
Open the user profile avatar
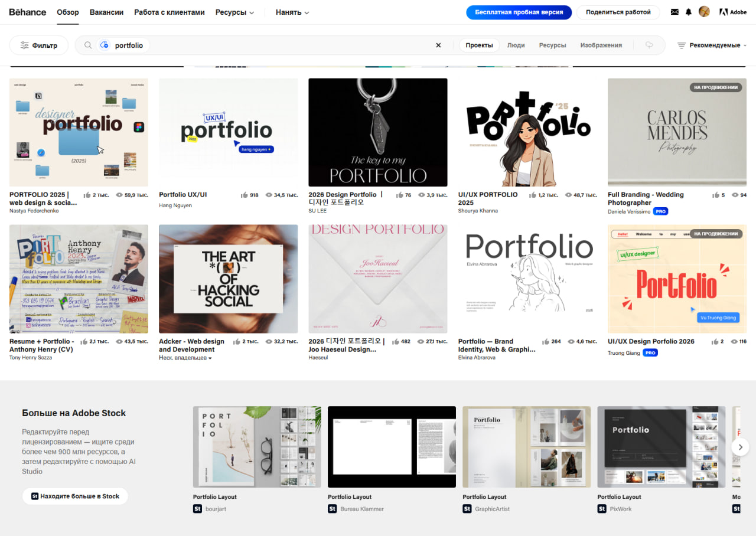704,12
